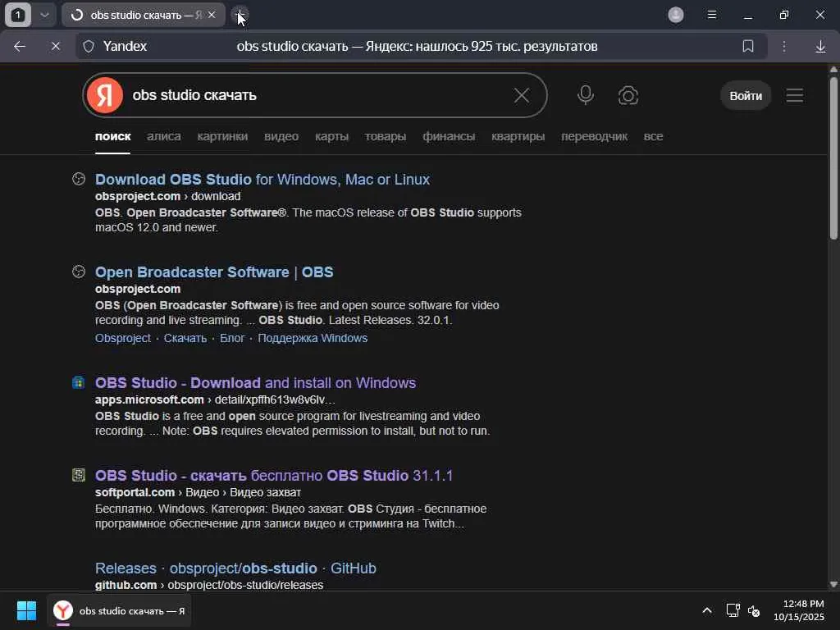Stop page loading with X button
Screen dimensions: 840x630
pos(55,47)
